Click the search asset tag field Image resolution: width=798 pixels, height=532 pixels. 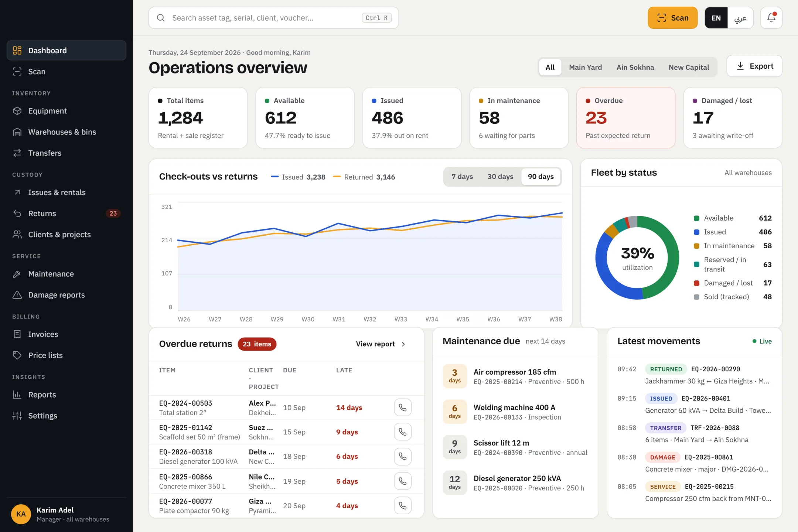point(273,18)
